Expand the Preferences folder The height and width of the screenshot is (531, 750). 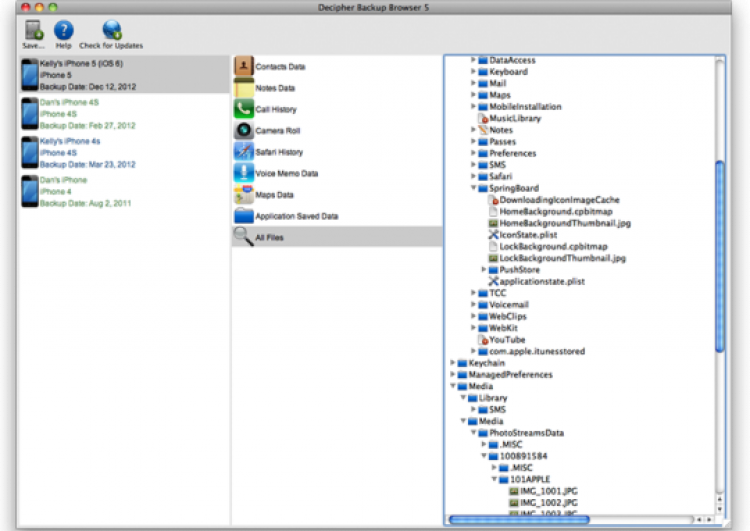coord(473,153)
